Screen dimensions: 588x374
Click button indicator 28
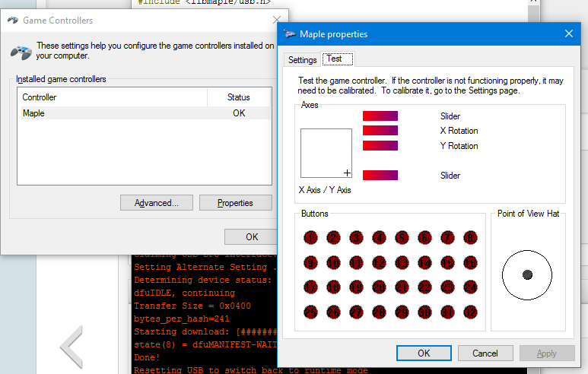(x=379, y=312)
